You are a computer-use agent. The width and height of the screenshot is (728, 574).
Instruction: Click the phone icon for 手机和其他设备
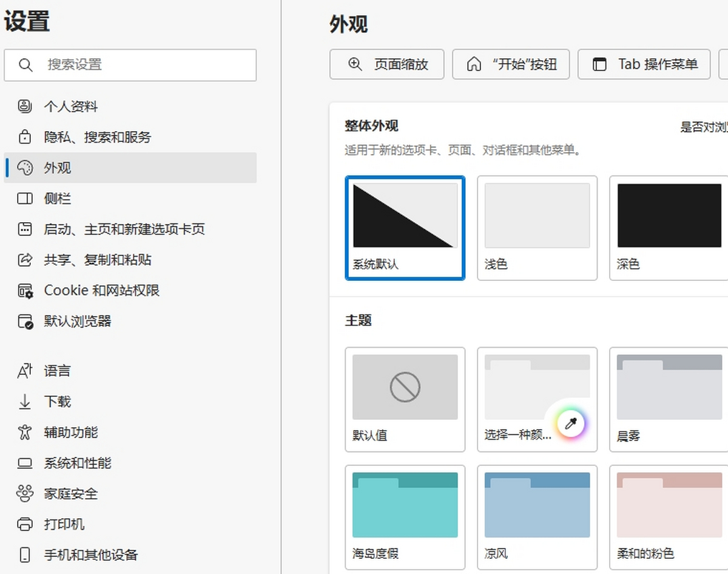[25, 555]
